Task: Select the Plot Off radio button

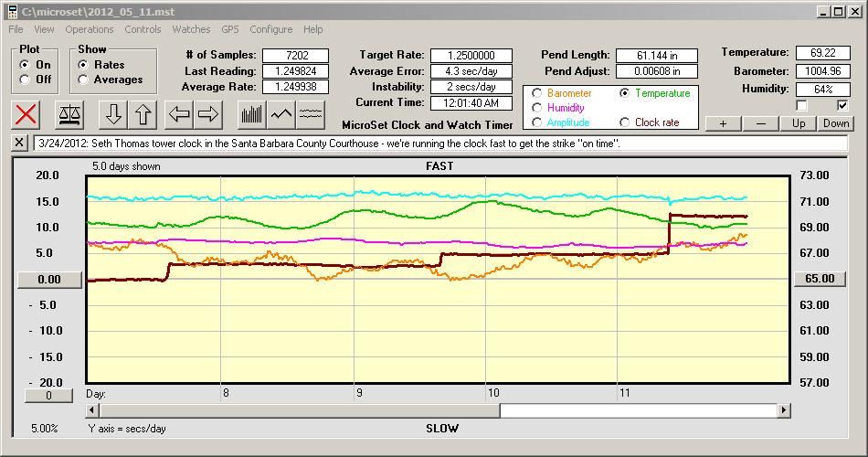Action: (x=24, y=80)
